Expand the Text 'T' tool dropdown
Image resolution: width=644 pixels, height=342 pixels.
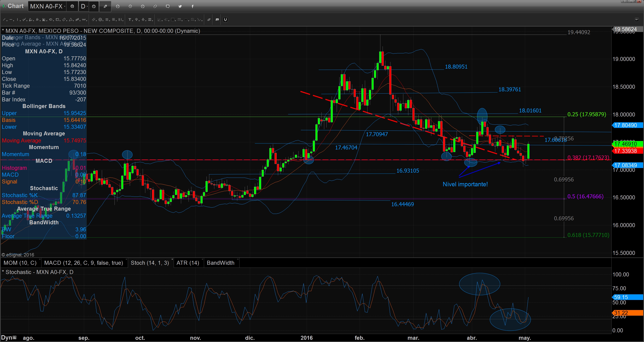[132, 21]
